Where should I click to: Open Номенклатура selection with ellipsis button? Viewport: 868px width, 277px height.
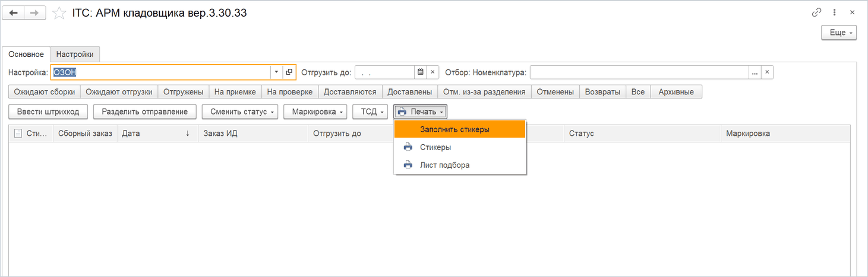pyautogui.click(x=755, y=72)
